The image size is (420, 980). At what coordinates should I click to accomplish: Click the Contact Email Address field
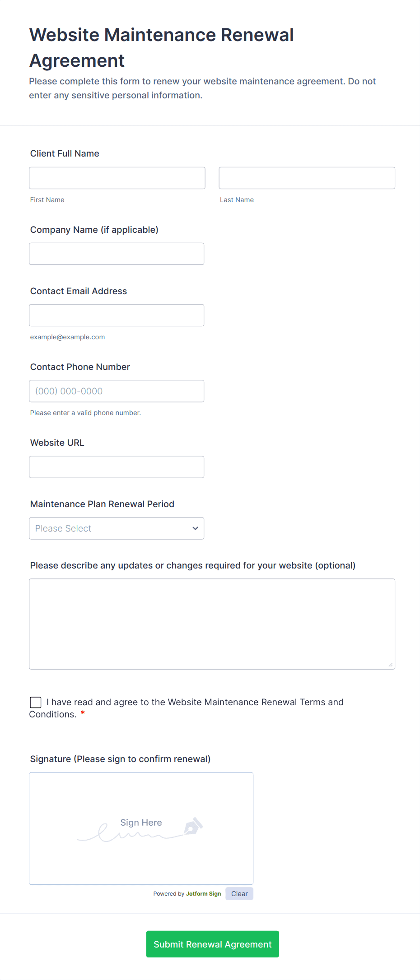117,315
